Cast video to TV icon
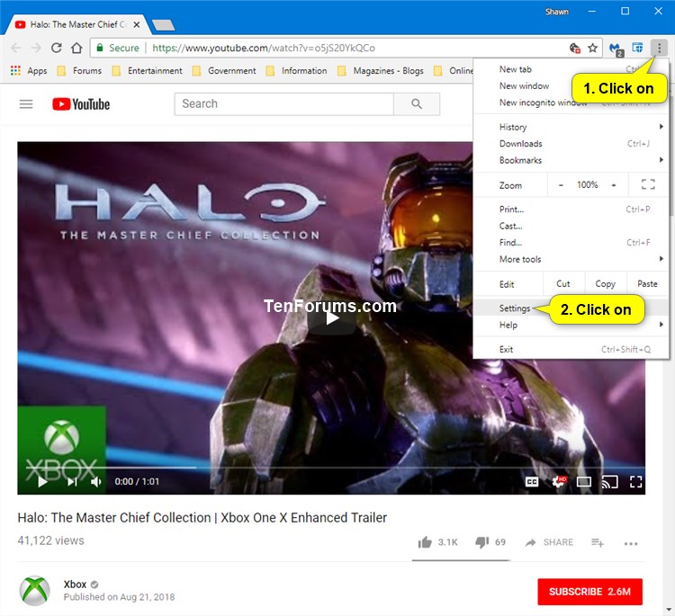Viewport: 675px width, 616px height. click(609, 482)
